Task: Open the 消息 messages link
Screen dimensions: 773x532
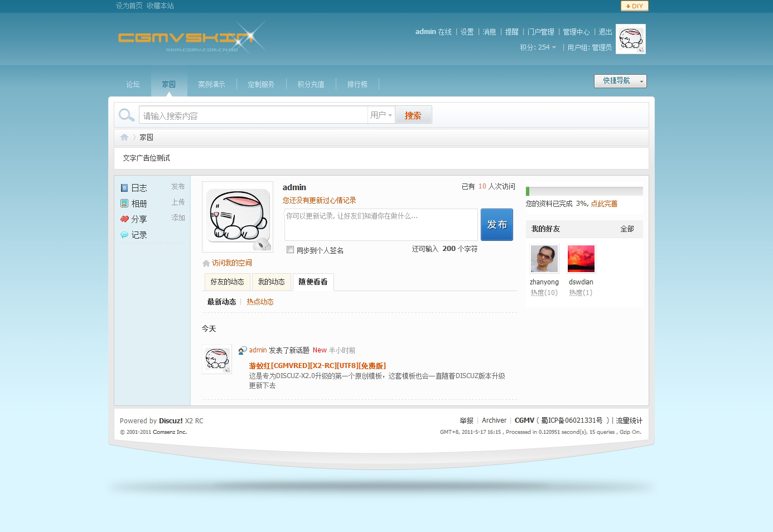Action: click(x=490, y=32)
